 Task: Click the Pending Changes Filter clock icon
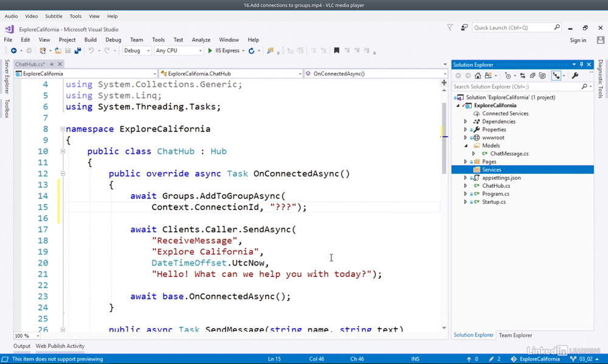[508, 75]
